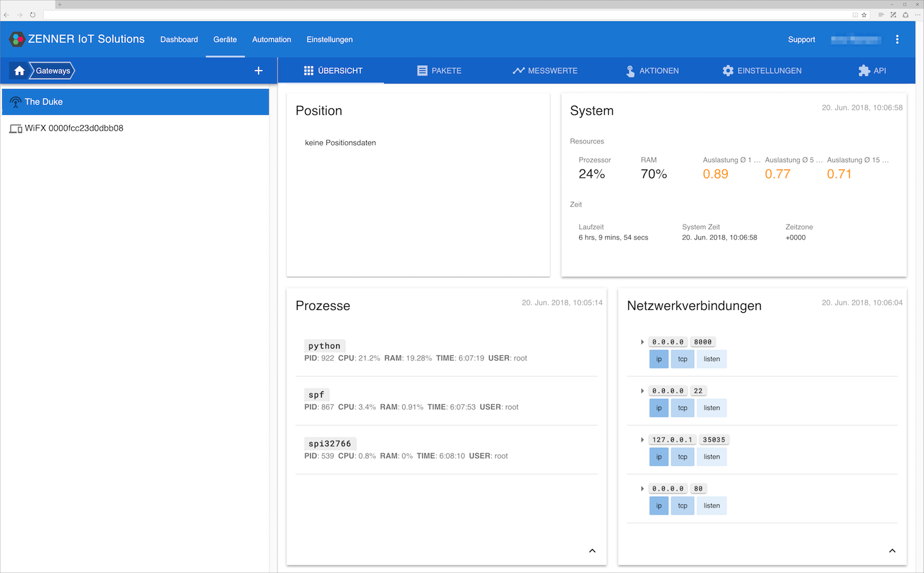Collapse the Prozesse card chevron

(592, 550)
